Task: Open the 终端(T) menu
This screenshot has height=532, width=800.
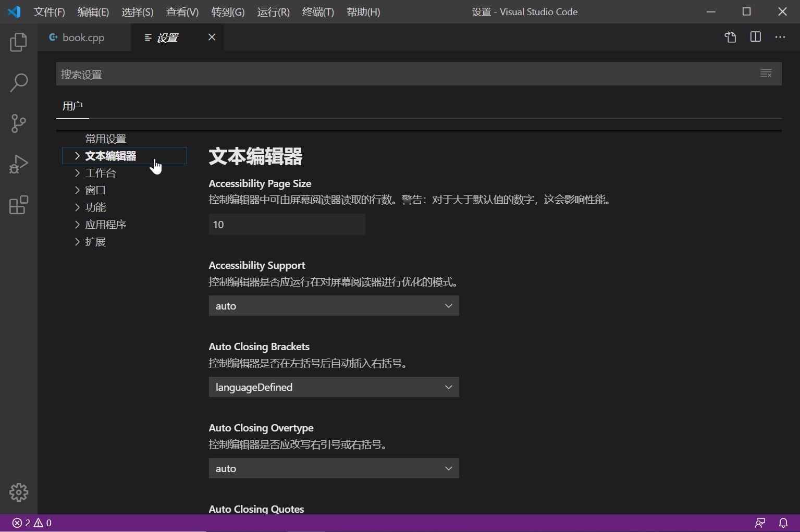Action: point(318,12)
